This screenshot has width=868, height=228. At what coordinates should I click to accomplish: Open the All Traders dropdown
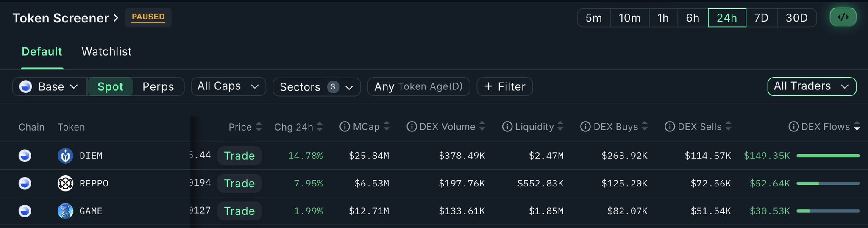811,86
